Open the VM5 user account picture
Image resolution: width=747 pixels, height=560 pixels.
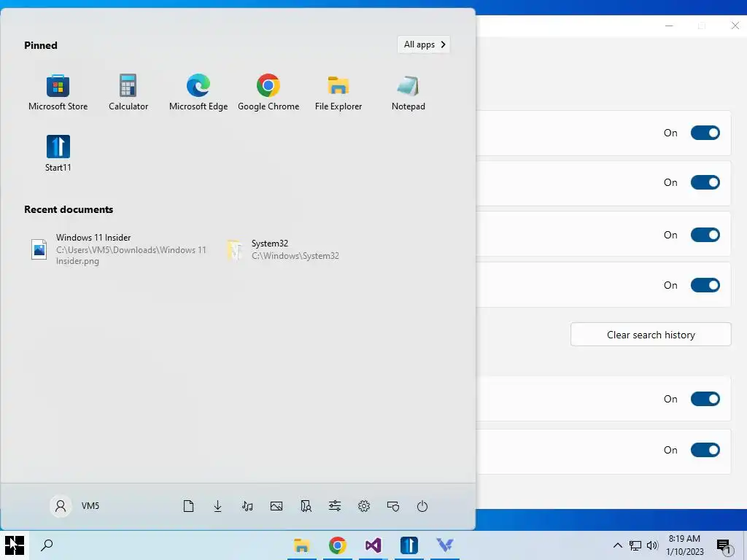pos(61,506)
